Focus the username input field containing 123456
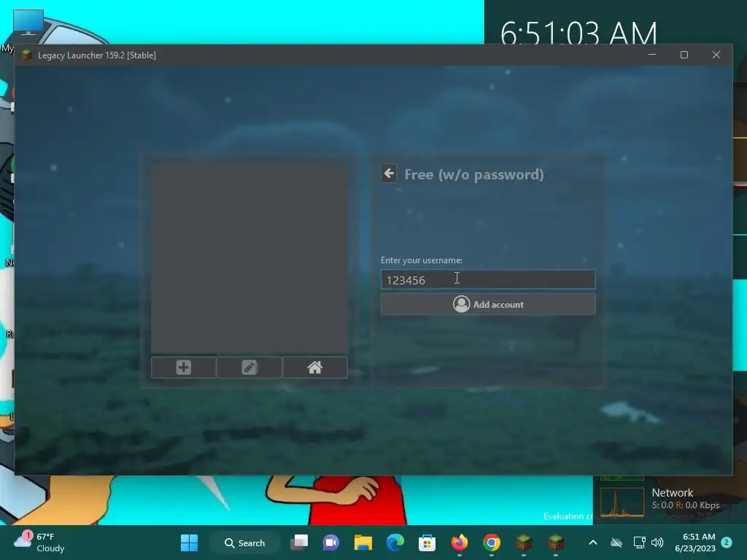The height and width of the screenshot is (560, 747). pyautogui.click(x=488, y=279)
